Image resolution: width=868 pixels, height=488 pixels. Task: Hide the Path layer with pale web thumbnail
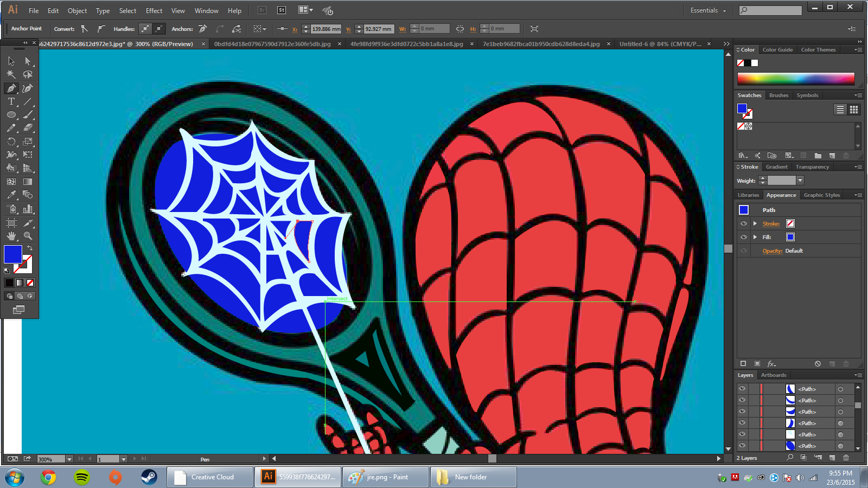[742, 434]
